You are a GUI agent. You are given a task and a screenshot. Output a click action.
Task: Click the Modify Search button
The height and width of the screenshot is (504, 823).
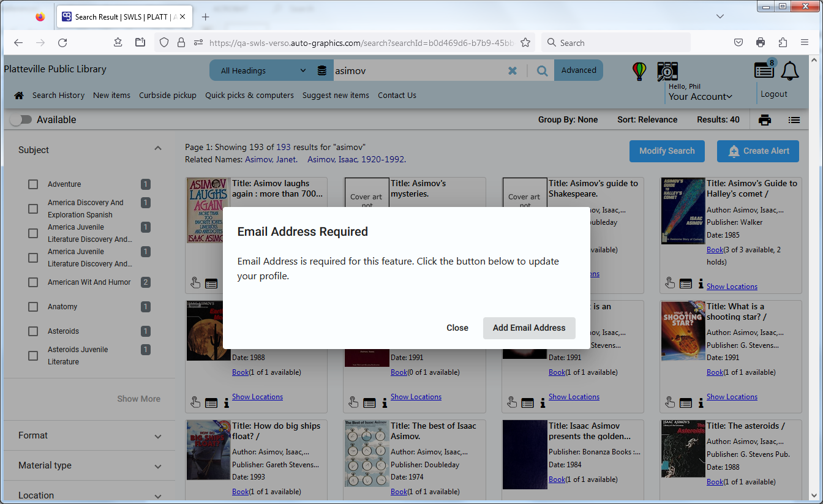point(667,151)
